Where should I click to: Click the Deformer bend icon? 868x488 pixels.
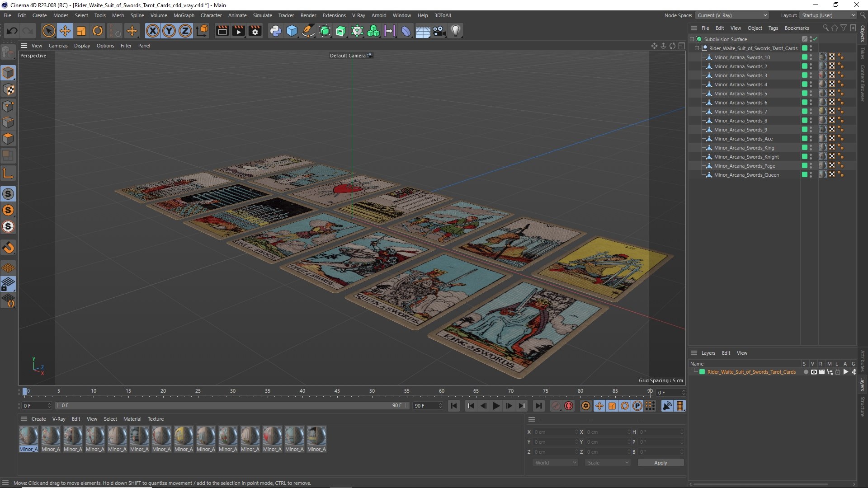[406, 31]
